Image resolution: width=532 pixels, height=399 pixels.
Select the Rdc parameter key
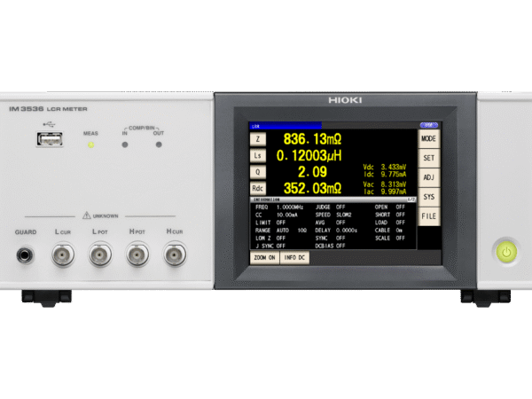coord(258,188)
